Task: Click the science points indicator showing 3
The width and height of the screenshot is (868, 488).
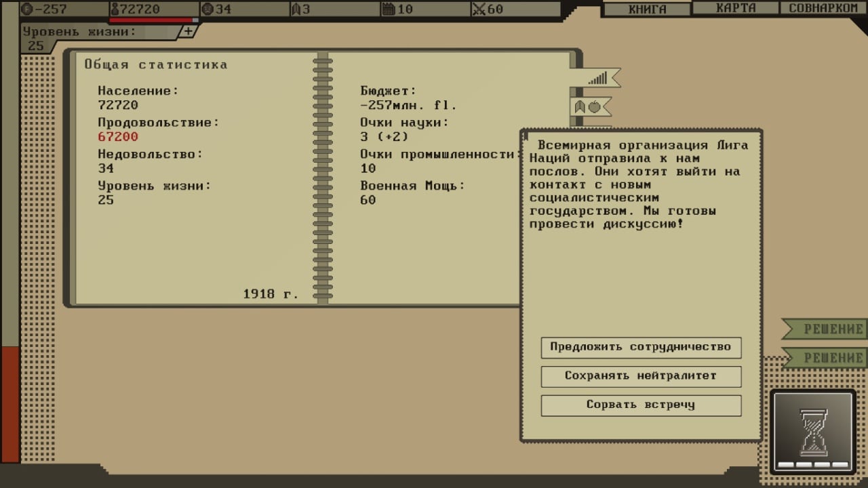Action: [302, 9]
